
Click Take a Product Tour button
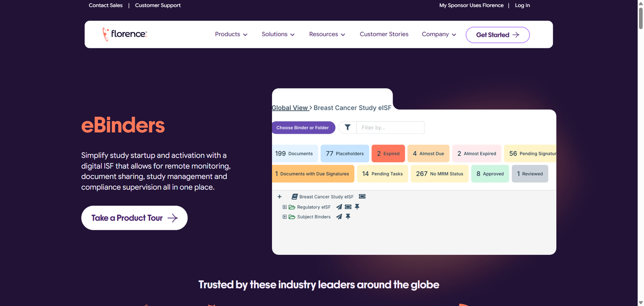point(134,218)
